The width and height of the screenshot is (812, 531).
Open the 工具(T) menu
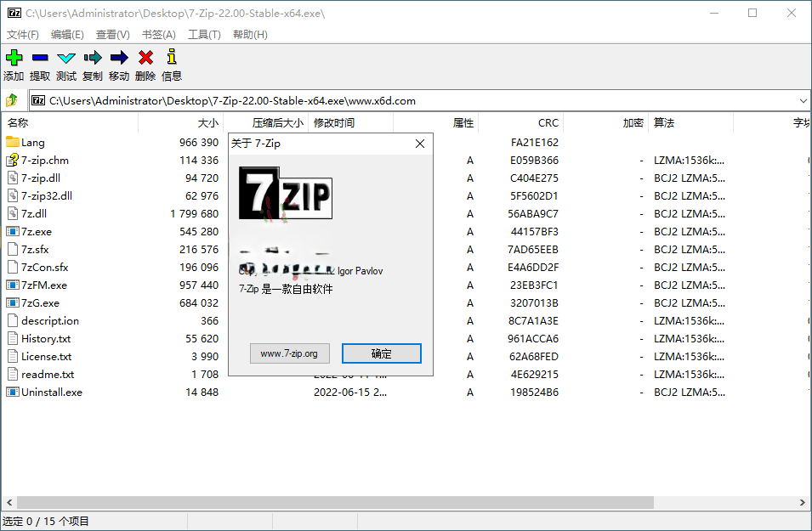click(x=204, y=34)
